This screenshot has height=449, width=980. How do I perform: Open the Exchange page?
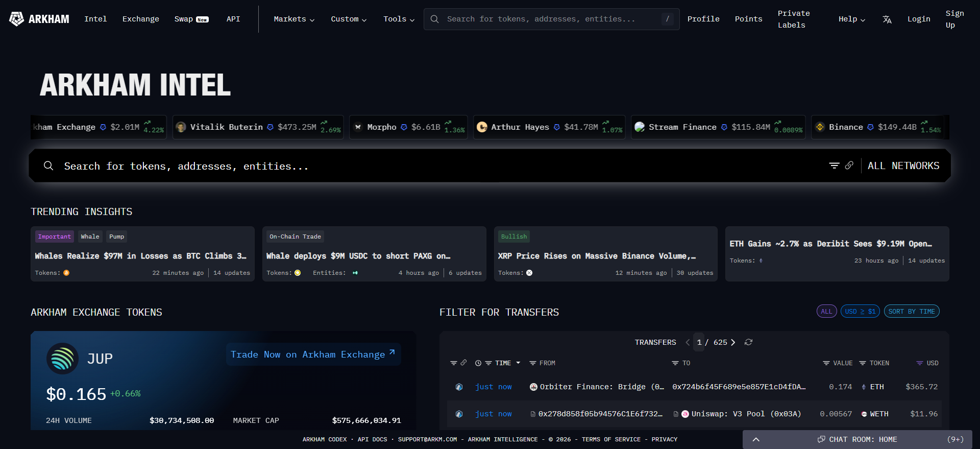[141, 19]
